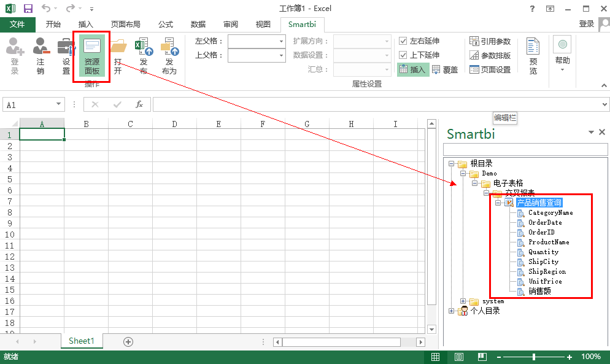The image size is (610, 364).
Task: Switch to the 视图 View tab
Action: (x=263, y=24)
